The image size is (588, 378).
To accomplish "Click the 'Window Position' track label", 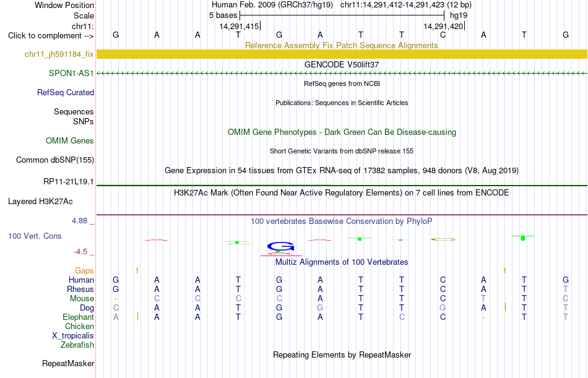I will coord(64,5).
